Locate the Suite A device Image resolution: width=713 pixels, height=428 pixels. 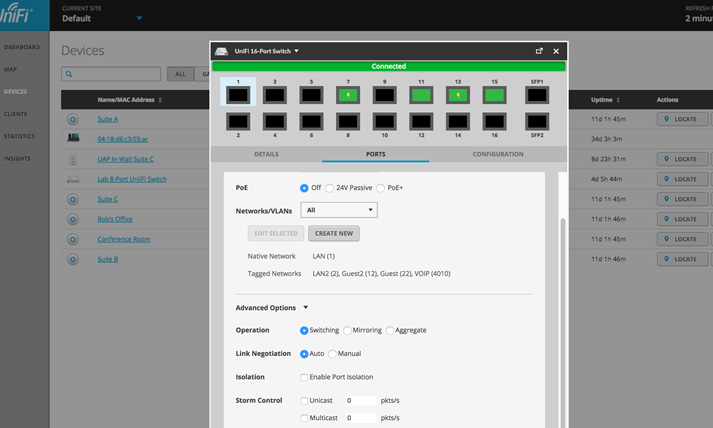682,119
